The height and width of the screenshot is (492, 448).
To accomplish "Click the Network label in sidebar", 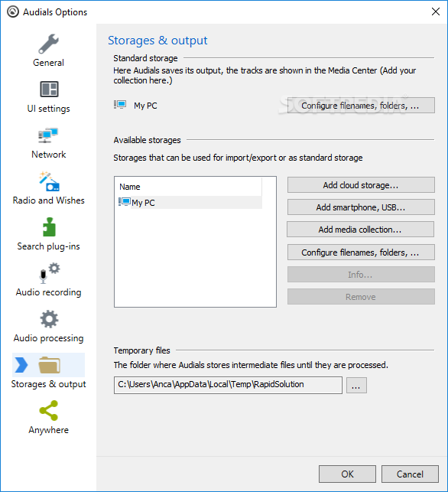I will [x=49, y=155].
